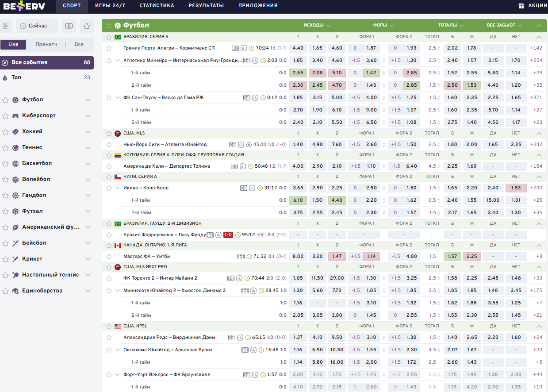Select Все события in the sidebar

coord(47,62)
